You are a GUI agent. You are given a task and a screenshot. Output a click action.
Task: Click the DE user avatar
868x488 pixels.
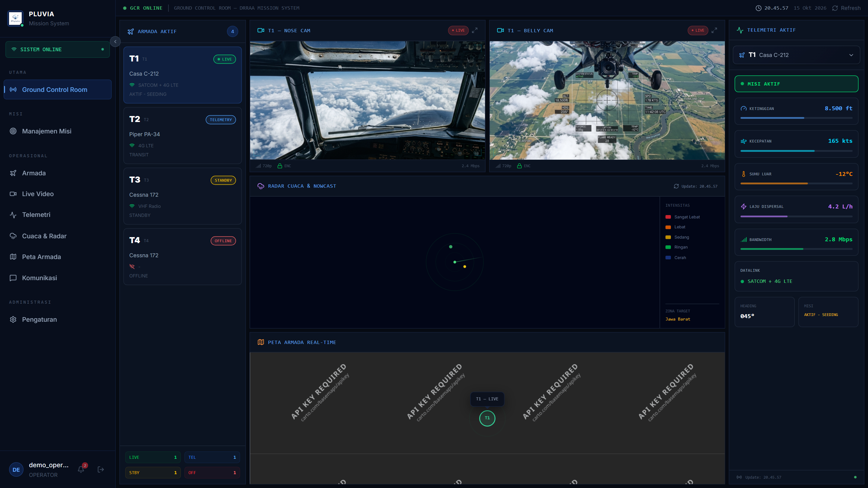(16, 470)
